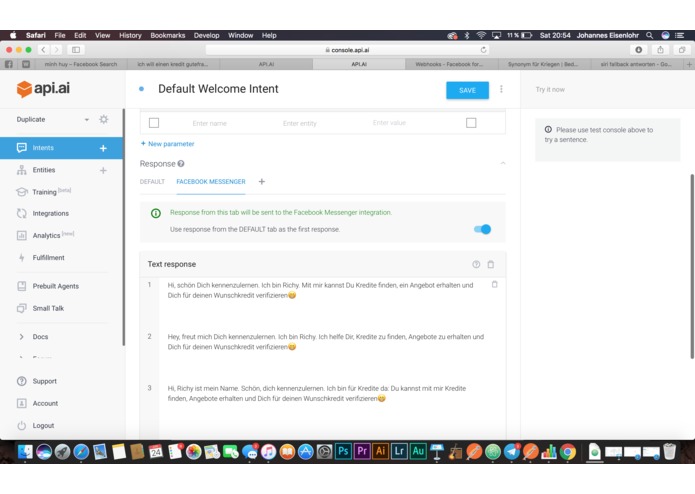Click text response 2 starting with Hey
Viewport: 695px width, 494px height.
coord(326,342)
